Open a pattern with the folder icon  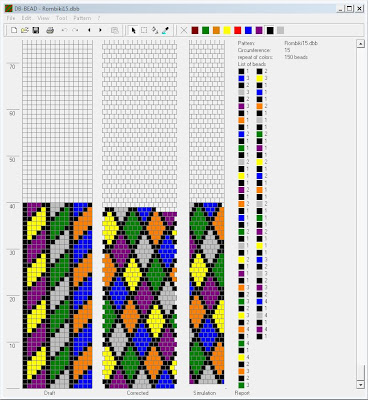pos(24,30)
